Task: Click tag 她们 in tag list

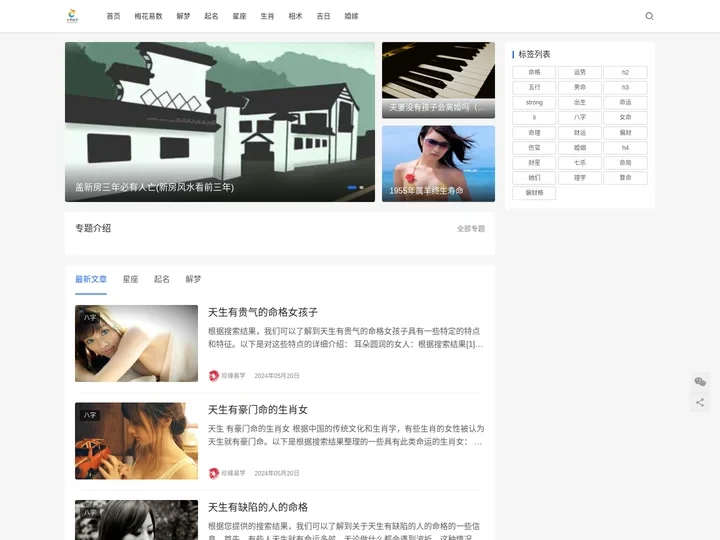Action: pyautogui.click(x=534, y=178)
